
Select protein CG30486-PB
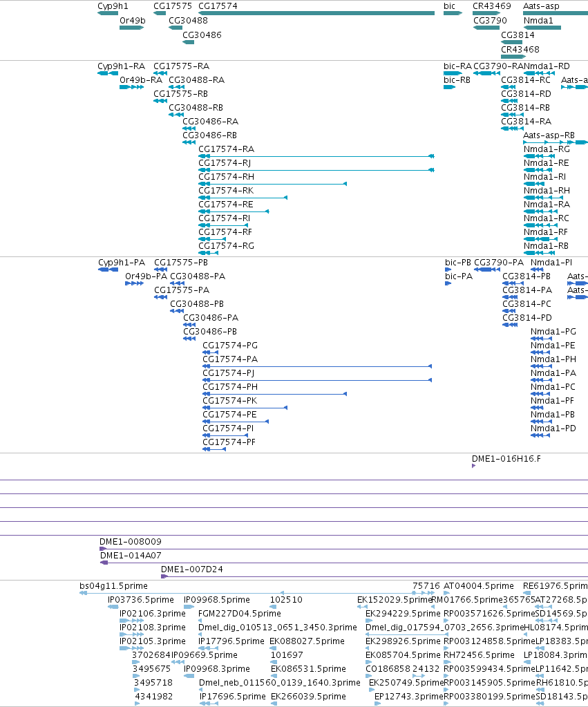210,332
